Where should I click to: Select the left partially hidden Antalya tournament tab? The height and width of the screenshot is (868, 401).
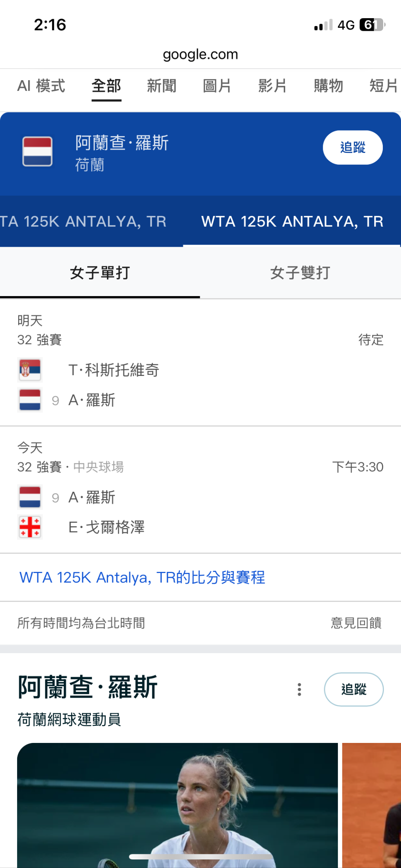point(84,222)
